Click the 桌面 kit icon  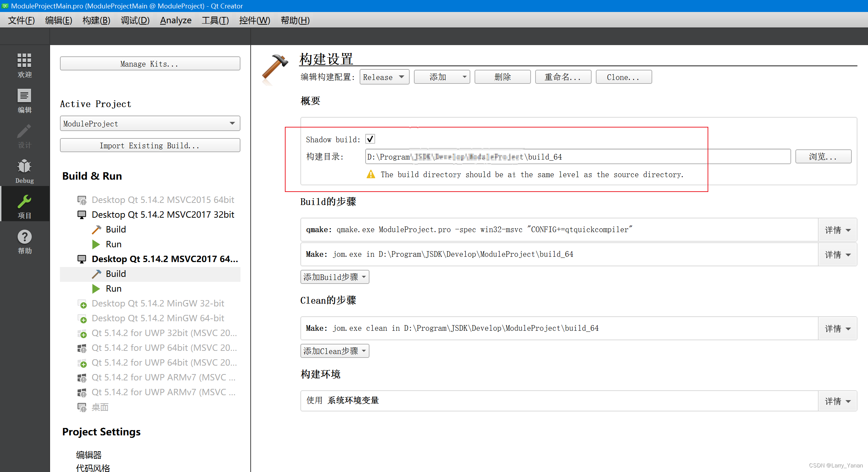click(x=82, y=407)
